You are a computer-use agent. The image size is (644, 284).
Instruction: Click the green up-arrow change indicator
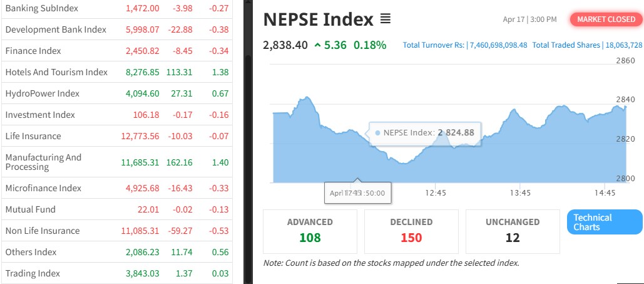pyautogui.click(x=318, y=45)
